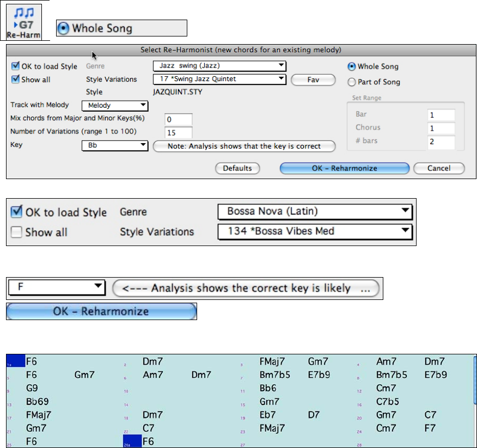This screenshot has width=477, height=448.
Task: Open Track with Melody dropdown
Action: [114, 106]
